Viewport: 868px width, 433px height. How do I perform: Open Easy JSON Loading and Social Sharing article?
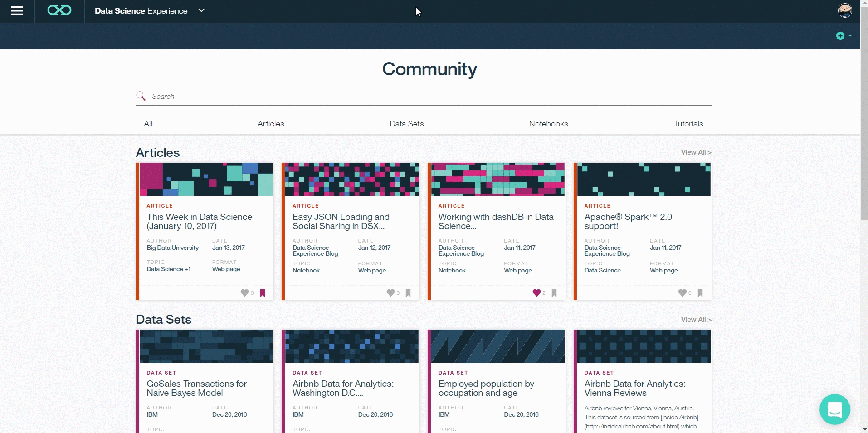click(341, 221)
